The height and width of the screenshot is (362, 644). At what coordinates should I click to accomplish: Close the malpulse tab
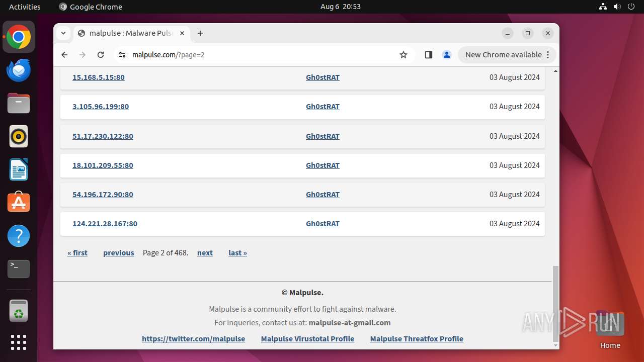[182, 33]
